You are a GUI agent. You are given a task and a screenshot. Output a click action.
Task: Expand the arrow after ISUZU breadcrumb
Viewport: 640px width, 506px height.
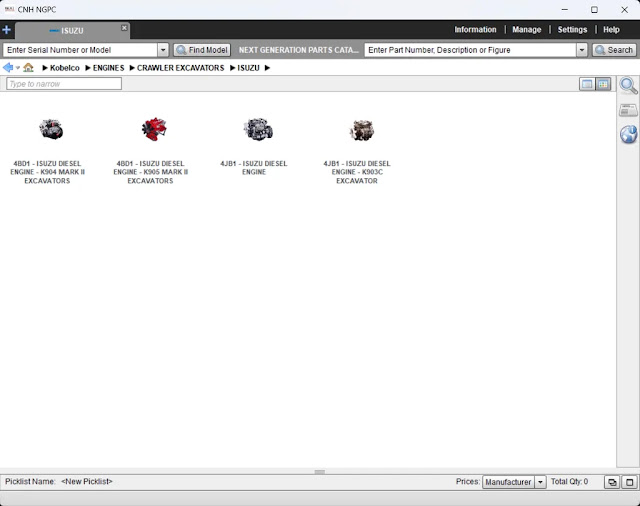tap(267, 68)
